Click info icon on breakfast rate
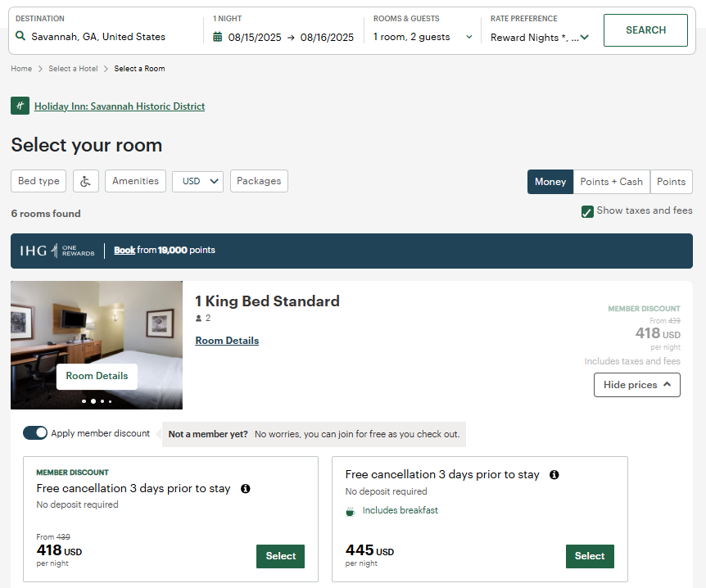 [554, 475]
